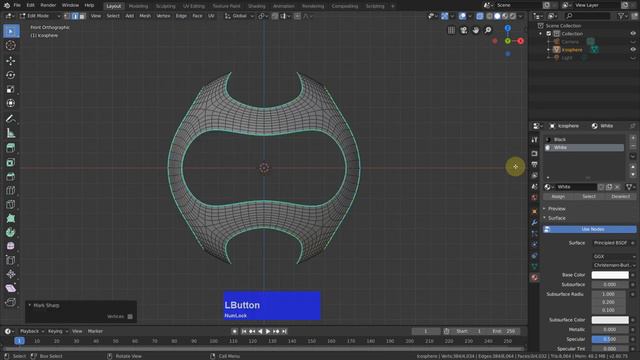
Task: Select the Shrink/Fatten tool
Action: [11, 274]
